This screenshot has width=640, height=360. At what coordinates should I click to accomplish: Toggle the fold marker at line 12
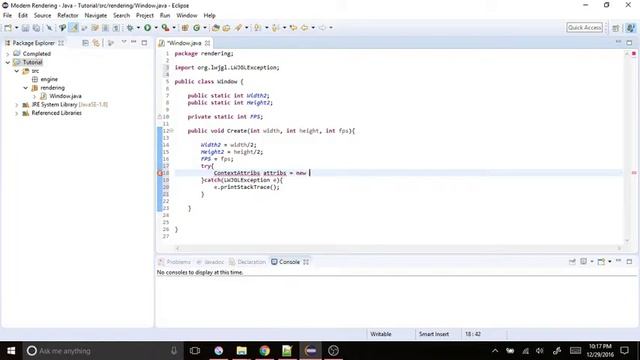coord(172,131)
